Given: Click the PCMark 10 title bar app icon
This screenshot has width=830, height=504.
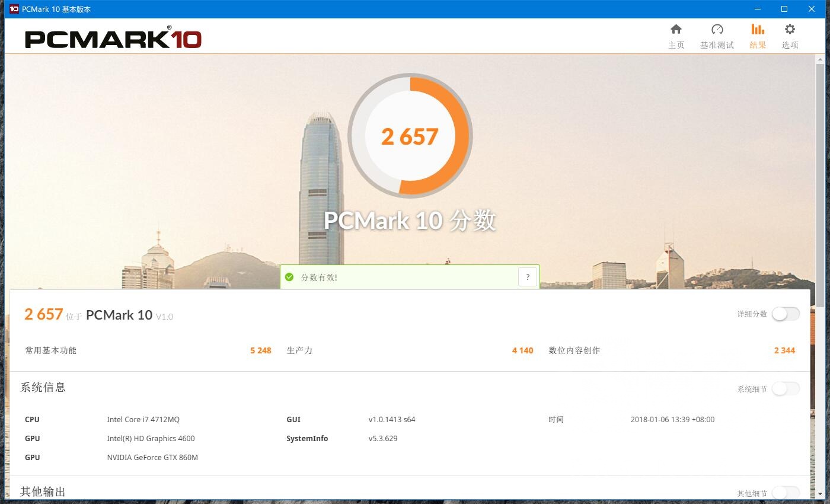Looking at the screenshot, I should [14, 9].
